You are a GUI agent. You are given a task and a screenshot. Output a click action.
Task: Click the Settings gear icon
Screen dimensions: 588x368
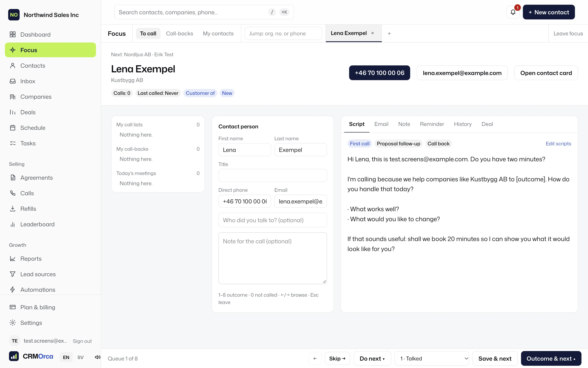point(13,323)
